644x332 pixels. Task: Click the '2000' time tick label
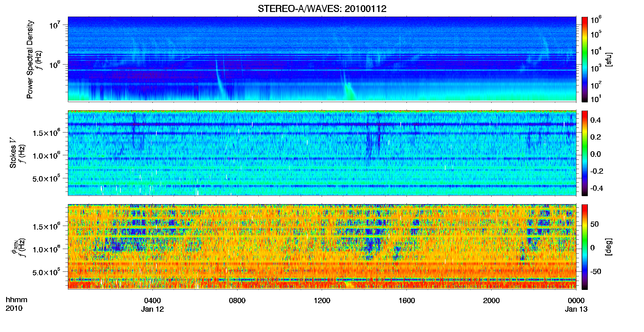(x=491, y=301)
